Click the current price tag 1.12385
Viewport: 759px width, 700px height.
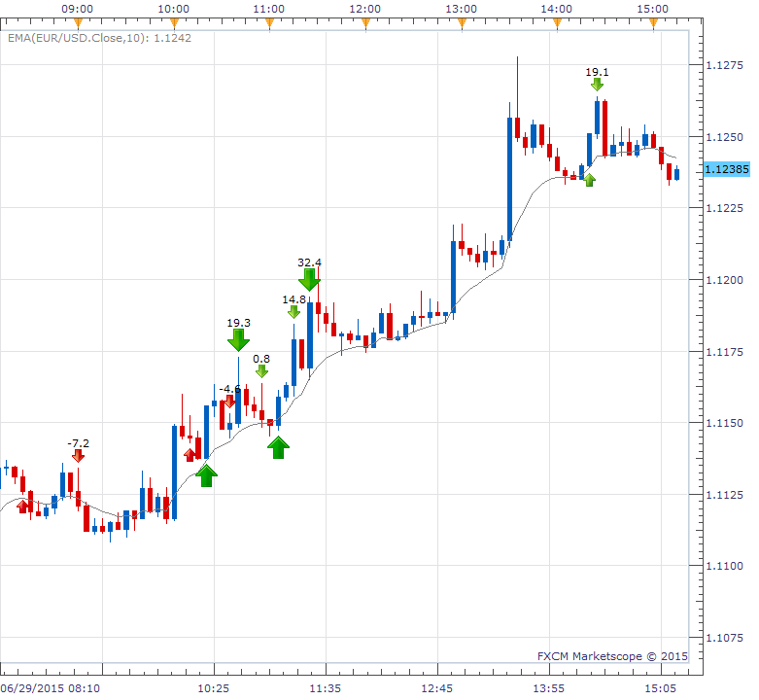coord(727,169)
